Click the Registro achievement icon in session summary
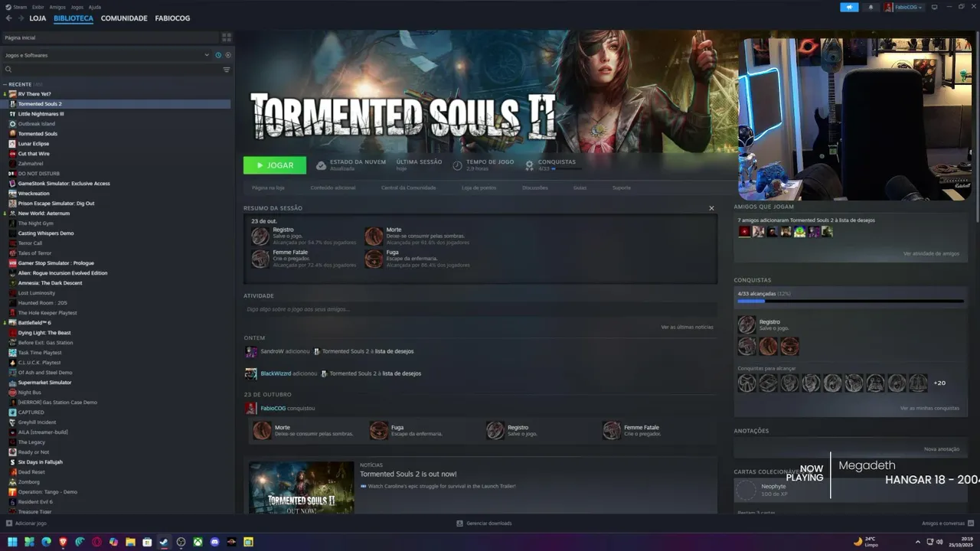The image size is (980, 551). click(x=260, y=236)
